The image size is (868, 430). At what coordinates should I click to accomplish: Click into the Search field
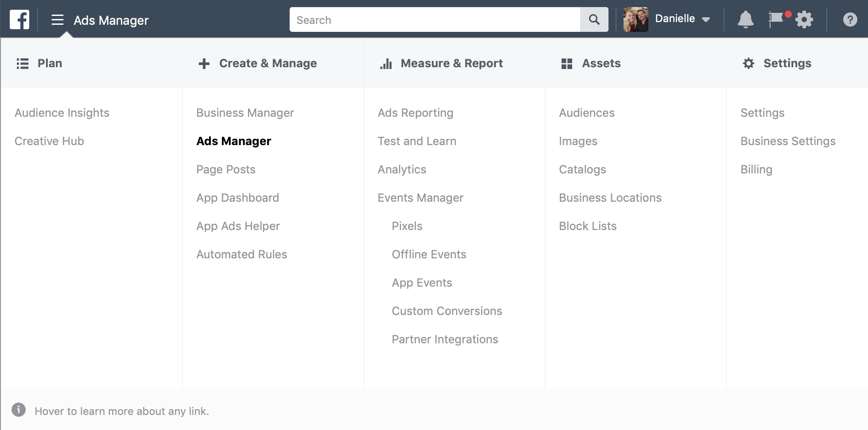tap(434, 19)
